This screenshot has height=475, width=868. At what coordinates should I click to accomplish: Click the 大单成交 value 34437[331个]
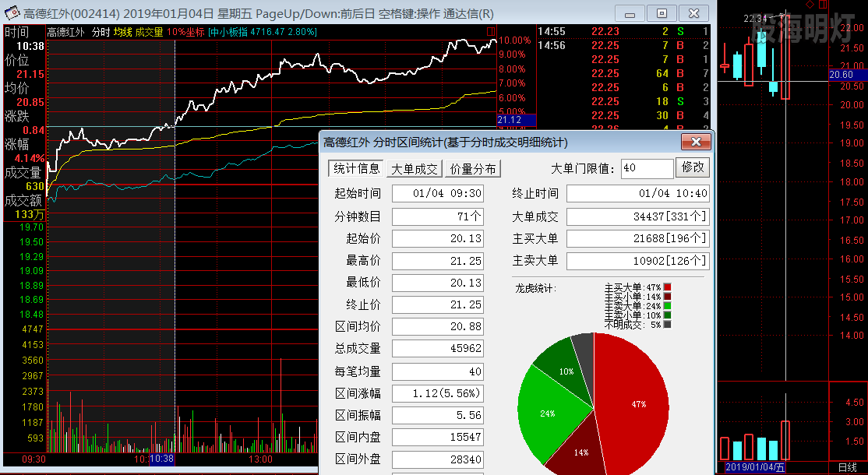(637, 216)
